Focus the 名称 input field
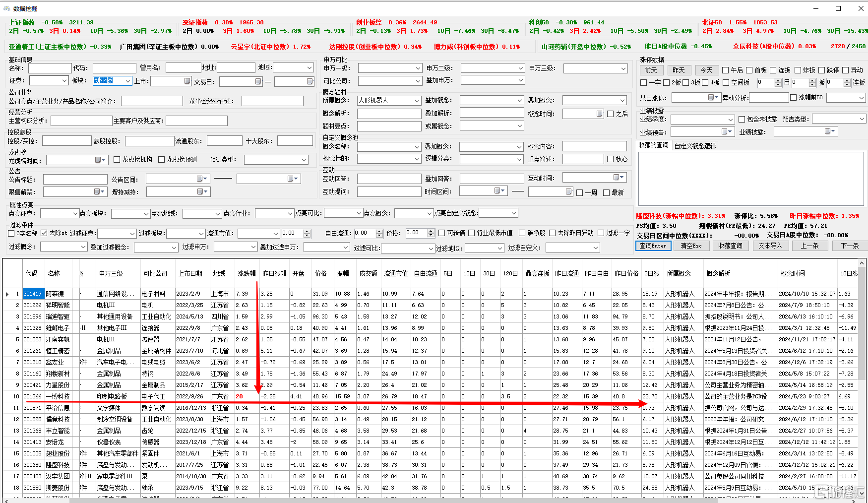The height and width of the screenshot is (503, 868). (x=50, y=68)
